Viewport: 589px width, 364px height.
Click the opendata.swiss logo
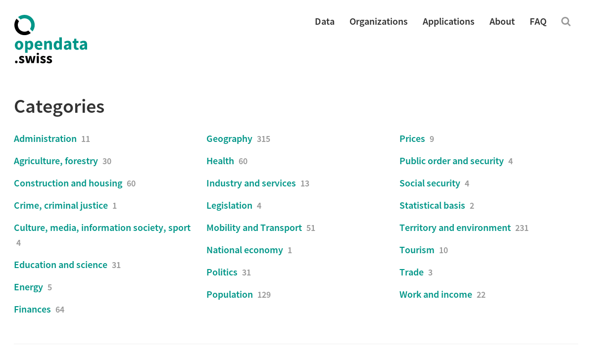pos(50,39)
